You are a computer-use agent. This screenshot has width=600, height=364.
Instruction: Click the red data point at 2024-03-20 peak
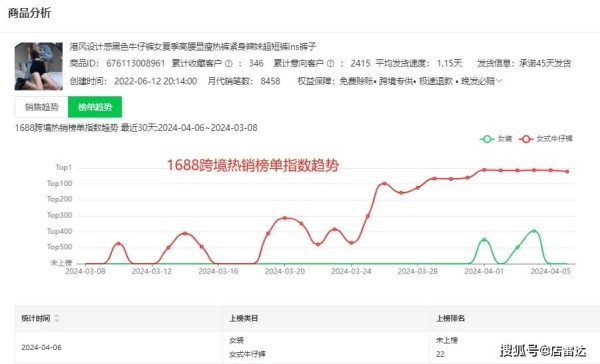pyautogui.click(x=285, y=218)
